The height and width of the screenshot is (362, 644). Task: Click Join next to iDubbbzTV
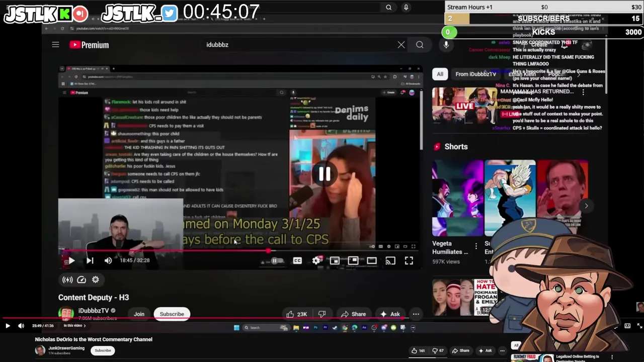(139, 314)
